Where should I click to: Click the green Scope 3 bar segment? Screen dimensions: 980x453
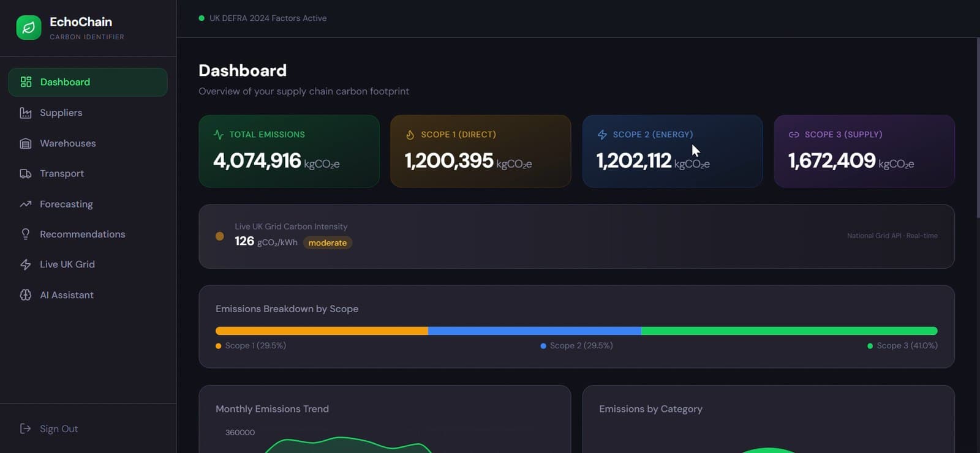790,331
